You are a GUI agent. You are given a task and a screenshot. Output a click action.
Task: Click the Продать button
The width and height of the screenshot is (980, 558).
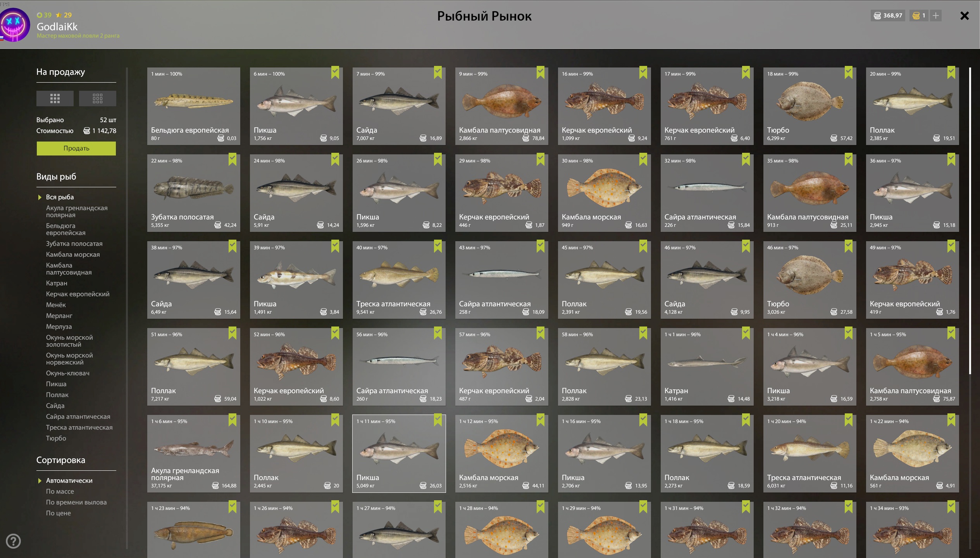(x=76, y=148)
